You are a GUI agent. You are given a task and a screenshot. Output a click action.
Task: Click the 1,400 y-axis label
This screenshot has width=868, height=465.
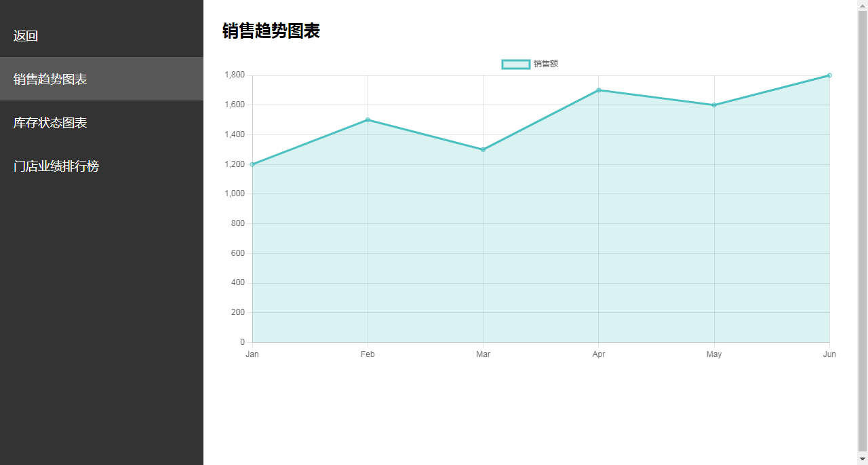coord(235,134)
